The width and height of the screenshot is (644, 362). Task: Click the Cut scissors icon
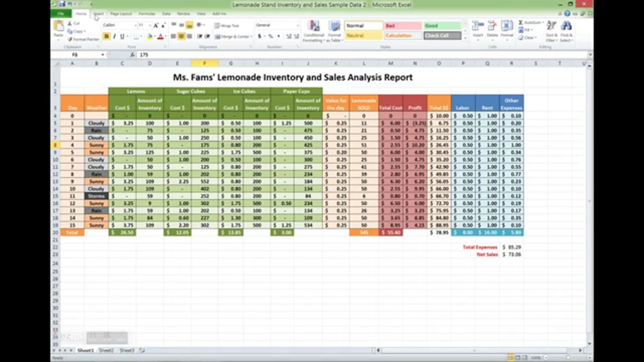(70, 23)
